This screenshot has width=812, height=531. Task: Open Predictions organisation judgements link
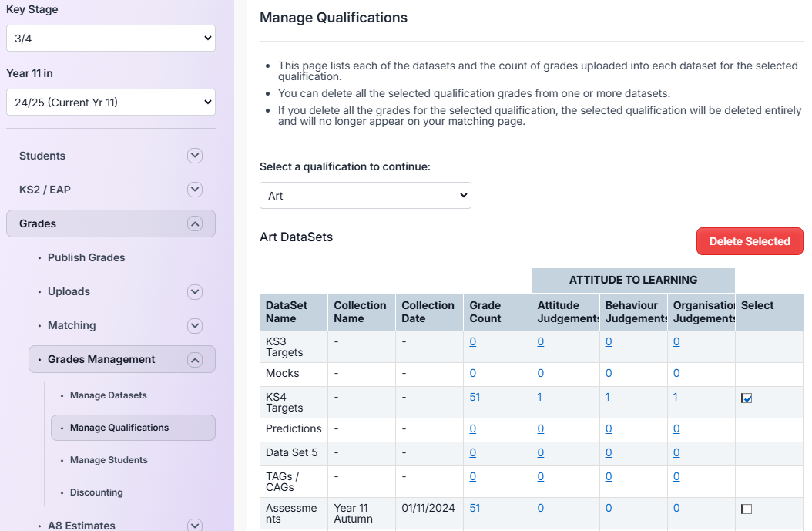pyautogui.click(x=676, y=429)
